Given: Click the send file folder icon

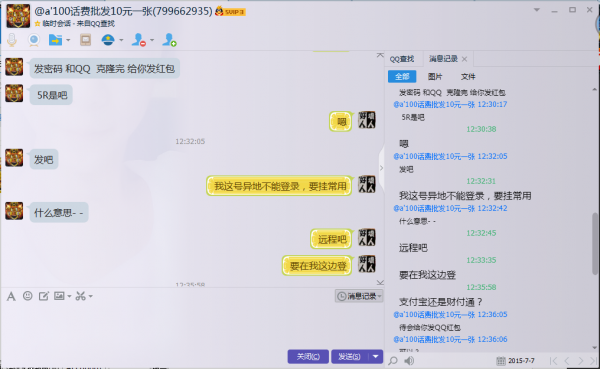Looking at the screenshot, I should tap(55, 40).
